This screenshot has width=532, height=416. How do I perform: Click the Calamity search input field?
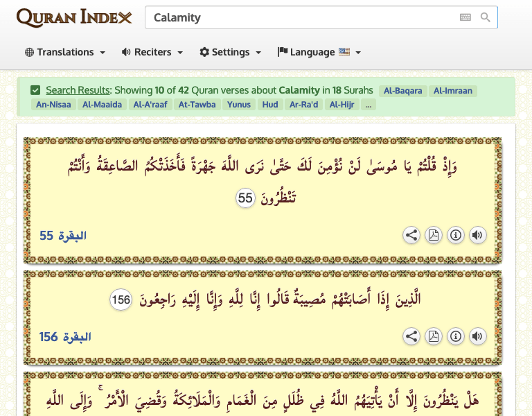point(301,17)
